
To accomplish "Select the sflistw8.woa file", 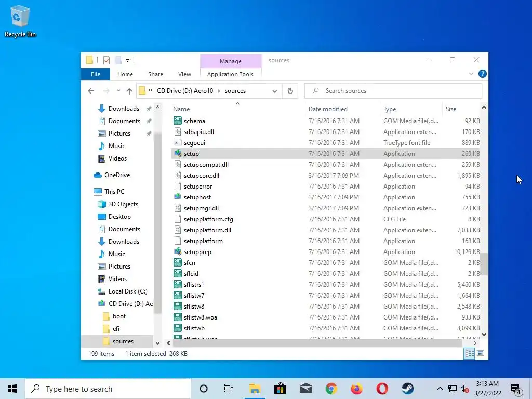I will [x=200, y=317].
